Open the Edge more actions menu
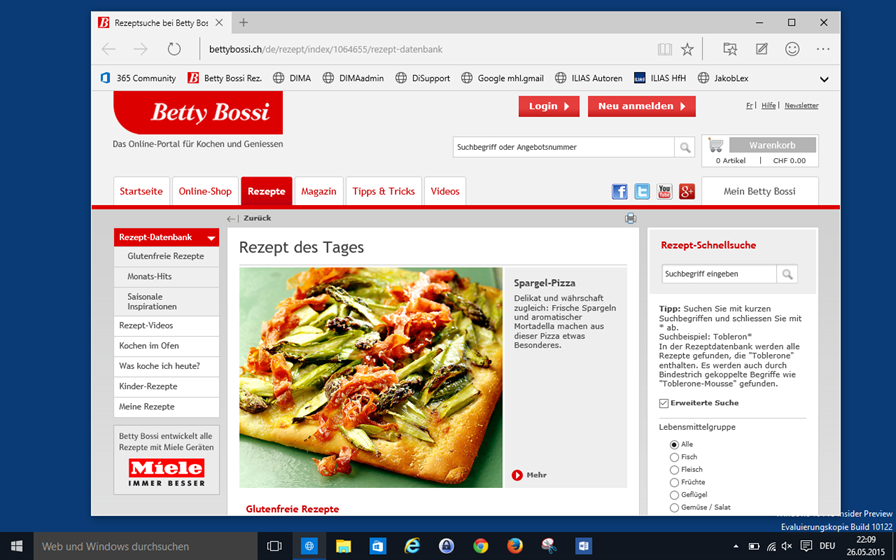Image resolution: width=896 pixels, height=560 pixels. 823,49
